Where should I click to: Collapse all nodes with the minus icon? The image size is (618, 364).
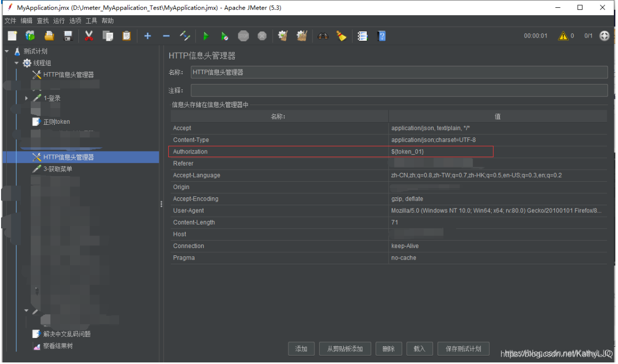166,36
